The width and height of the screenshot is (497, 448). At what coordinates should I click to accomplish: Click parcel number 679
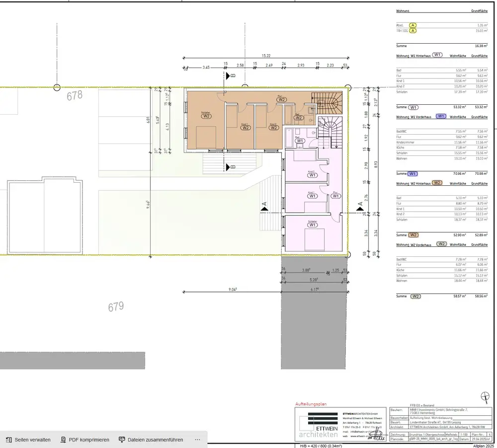click(x=116, y=306)
